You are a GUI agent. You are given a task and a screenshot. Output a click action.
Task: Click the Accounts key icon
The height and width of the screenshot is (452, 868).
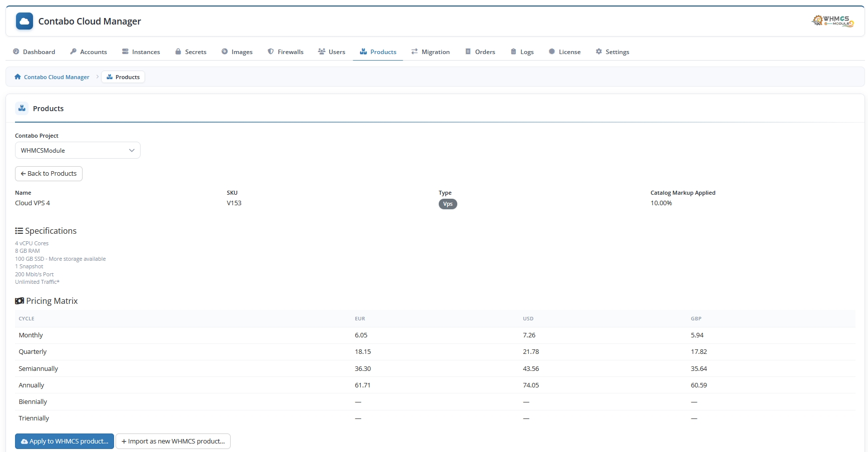(x=73, y=52)
